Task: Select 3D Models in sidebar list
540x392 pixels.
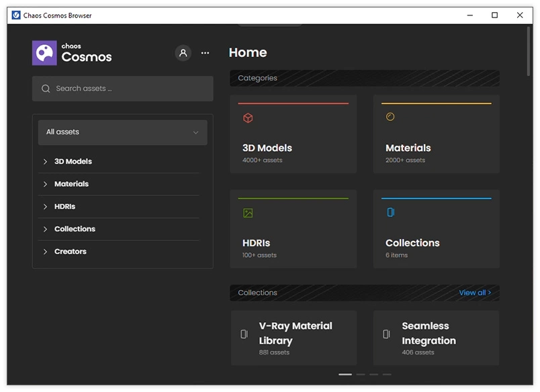Action: pyautogui.click(x=73, y=161)
